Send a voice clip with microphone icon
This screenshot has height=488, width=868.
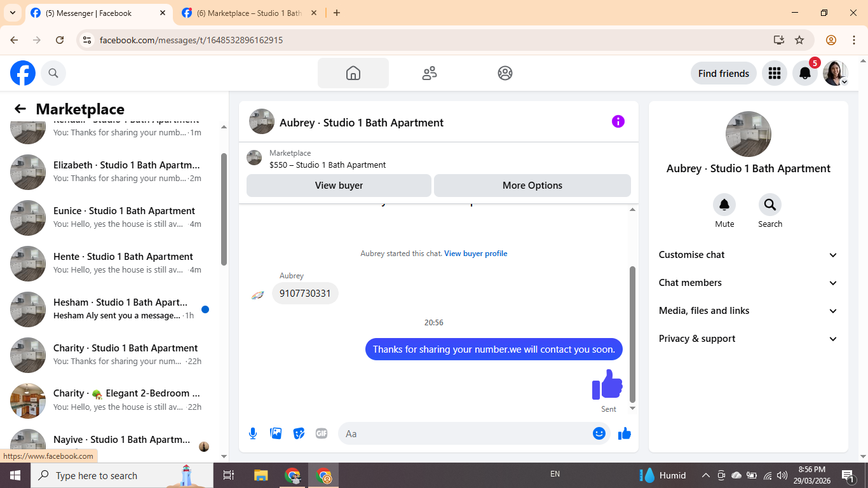coord(253,433)
